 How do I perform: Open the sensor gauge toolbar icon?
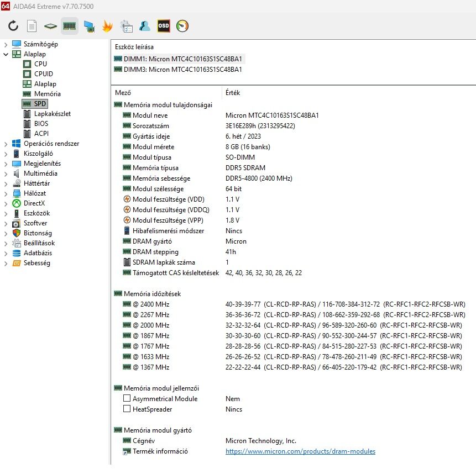(182, 26)
